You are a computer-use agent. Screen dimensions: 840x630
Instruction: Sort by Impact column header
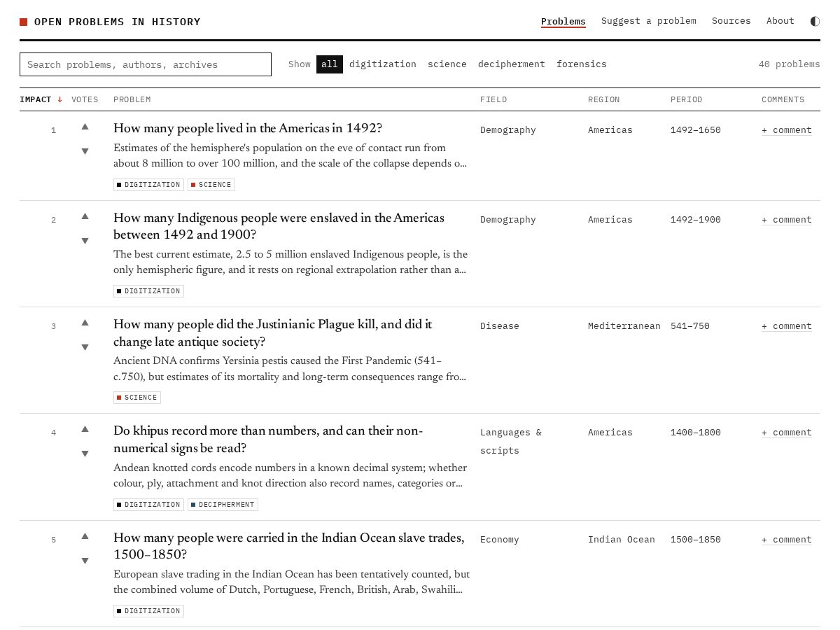[41, 99]
